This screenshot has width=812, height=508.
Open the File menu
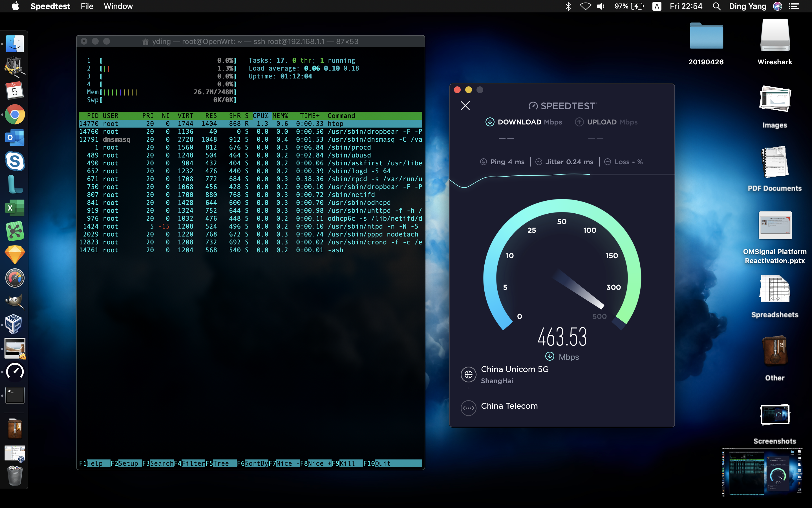(87, 6)
